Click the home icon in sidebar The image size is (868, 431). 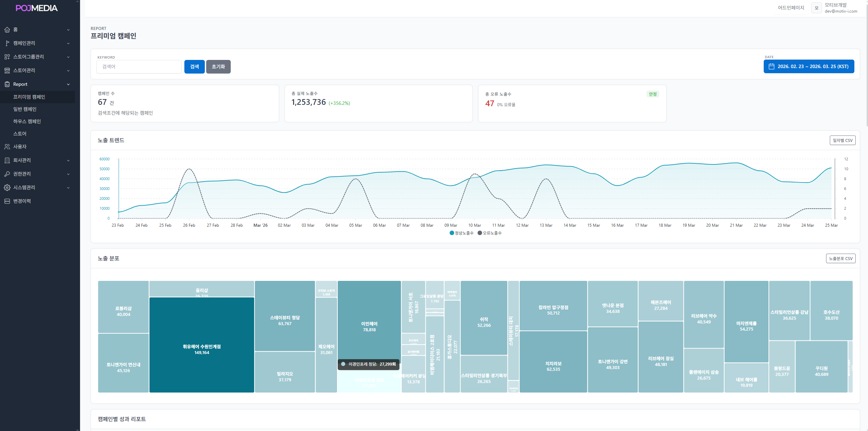(7, 30)
